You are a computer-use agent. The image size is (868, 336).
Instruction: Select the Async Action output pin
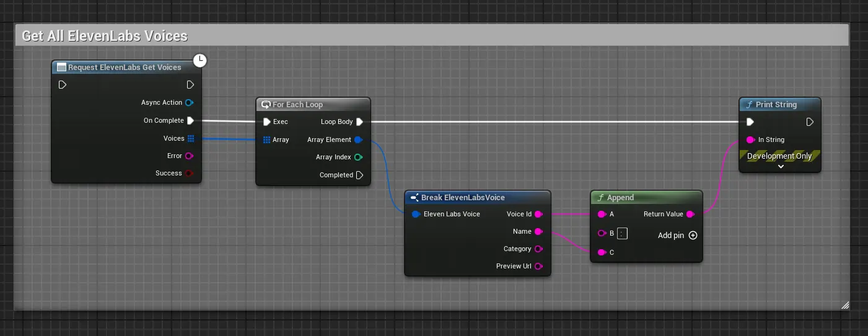coord(190,102)
